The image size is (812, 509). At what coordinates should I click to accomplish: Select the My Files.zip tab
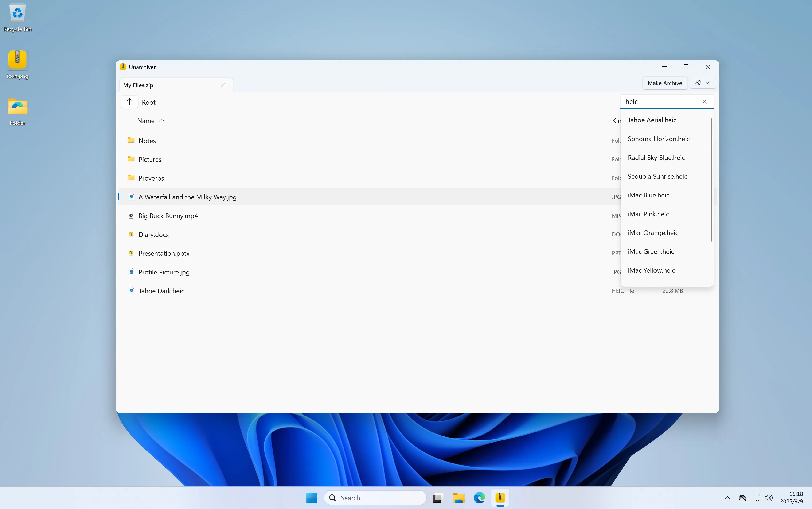click(176, 85)
